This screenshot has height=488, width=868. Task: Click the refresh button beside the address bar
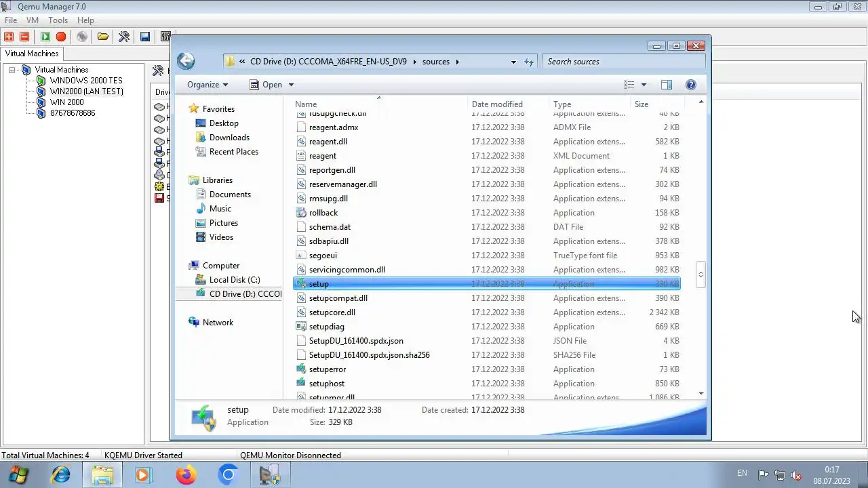[529, 62]
